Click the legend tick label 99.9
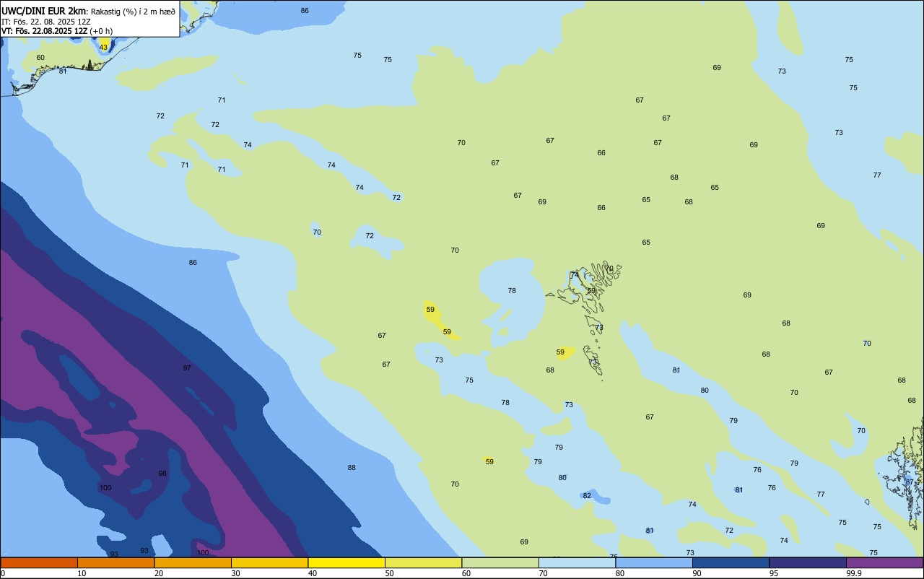The height and width of the screenshot is (579, 924). pyautogui.click(x=854, y=573)
